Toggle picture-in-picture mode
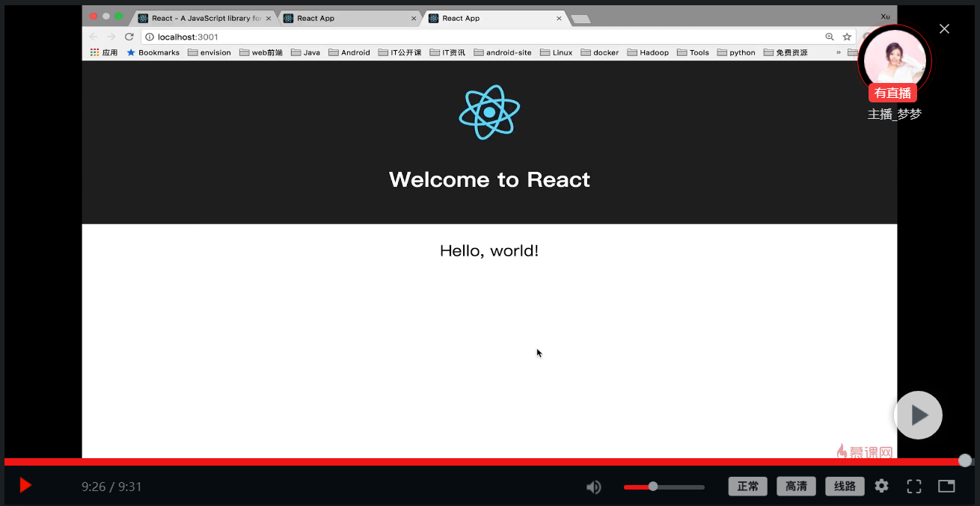 pos(946,486)
